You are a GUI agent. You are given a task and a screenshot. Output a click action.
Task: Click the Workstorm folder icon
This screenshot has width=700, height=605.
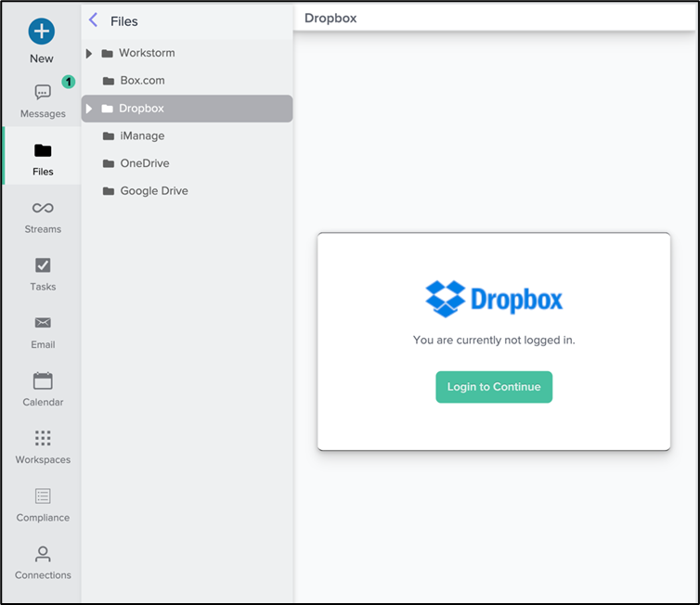(107, 54)
